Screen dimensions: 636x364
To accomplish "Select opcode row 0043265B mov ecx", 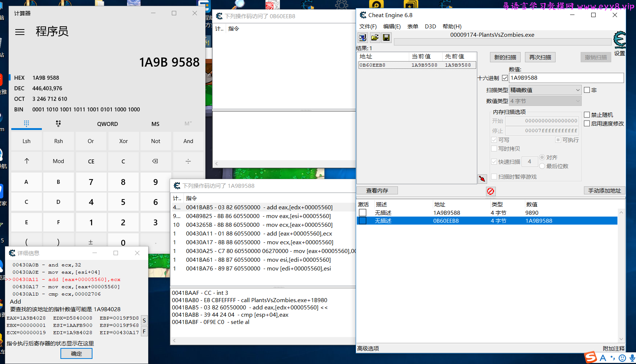I will (x=263, y=225).
